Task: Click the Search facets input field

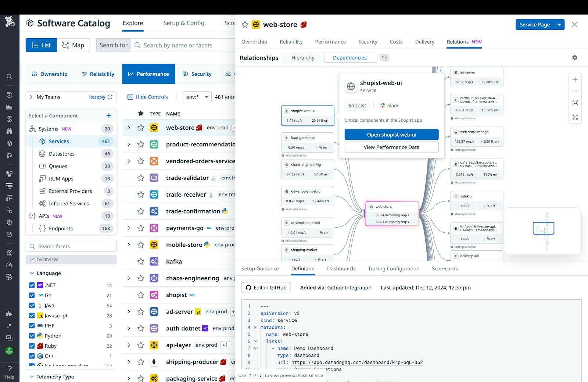Action: tap(71, 246)
